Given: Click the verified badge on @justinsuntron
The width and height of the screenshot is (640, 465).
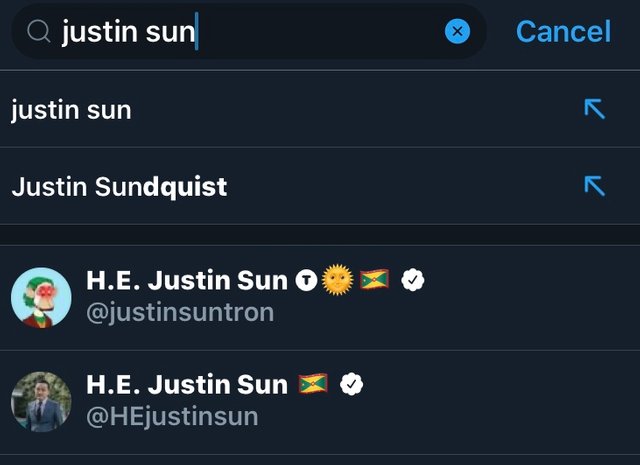Looking at the screenshot, I should pos(413,280).
